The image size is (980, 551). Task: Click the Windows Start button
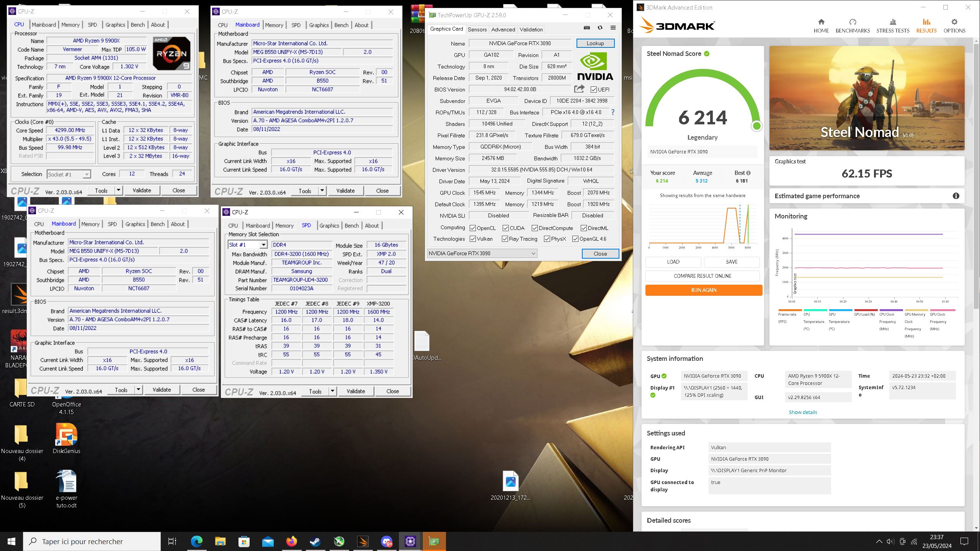point(11,541)
